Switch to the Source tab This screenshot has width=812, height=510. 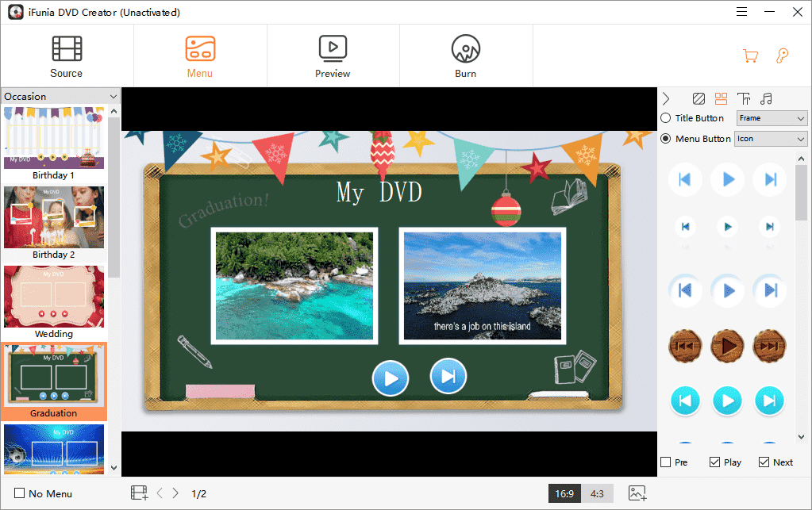pos(67,56)
